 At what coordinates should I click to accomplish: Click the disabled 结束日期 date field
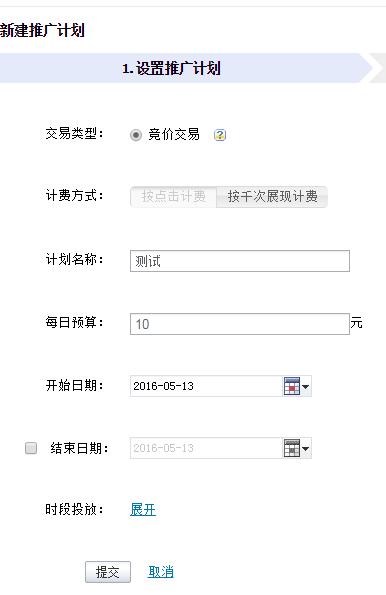point(206,448)
